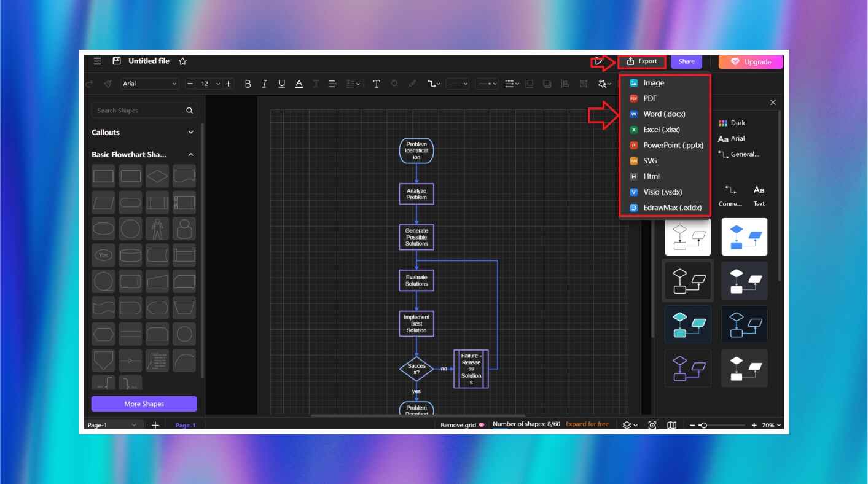This screenshot has width=868, height=484.
Task: Click the orange Upgrade button
Action: click(751, 62)
